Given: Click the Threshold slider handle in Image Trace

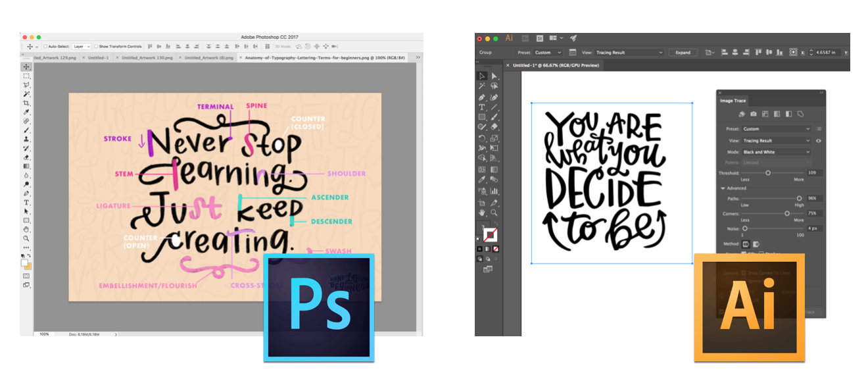Looking at the screenshot, I should click(768, 172).
